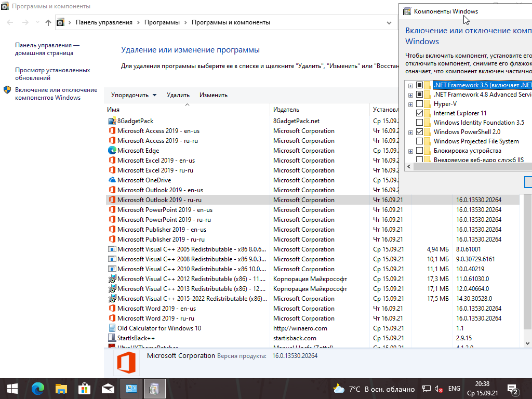The image size is (532, 399).
Task: Switch to the Windows Features taskbar button
Action: [155, 389]
